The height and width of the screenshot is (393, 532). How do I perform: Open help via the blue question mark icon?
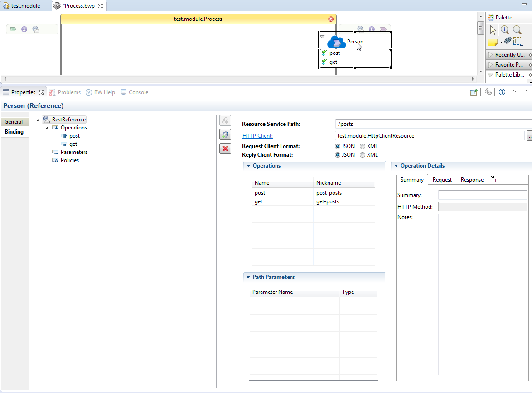coord(502,92)
